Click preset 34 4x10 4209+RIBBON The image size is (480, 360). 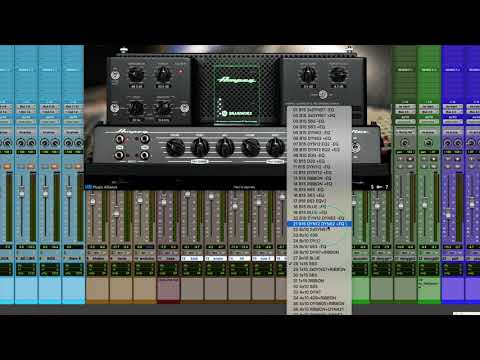click(319, 298)
